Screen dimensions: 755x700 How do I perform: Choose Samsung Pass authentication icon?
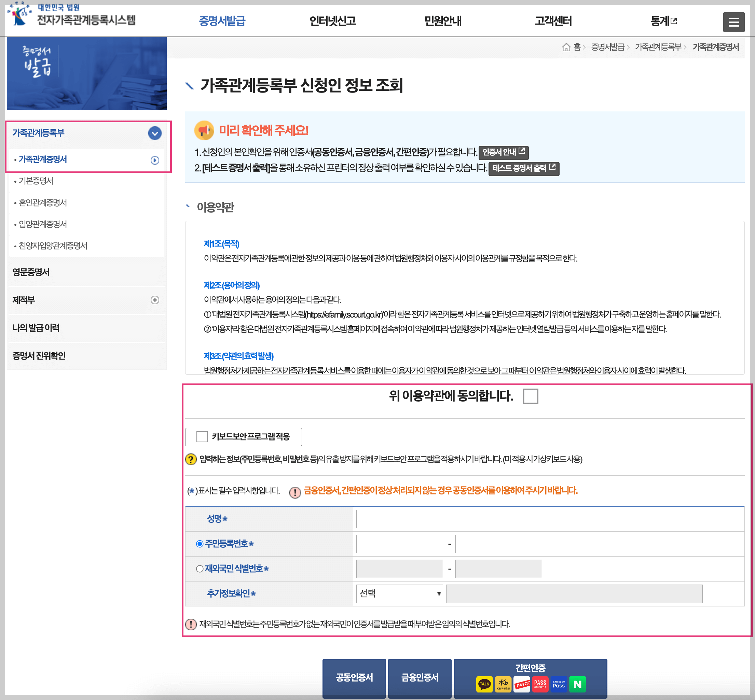pyautogui.click(x=558, y=684)
